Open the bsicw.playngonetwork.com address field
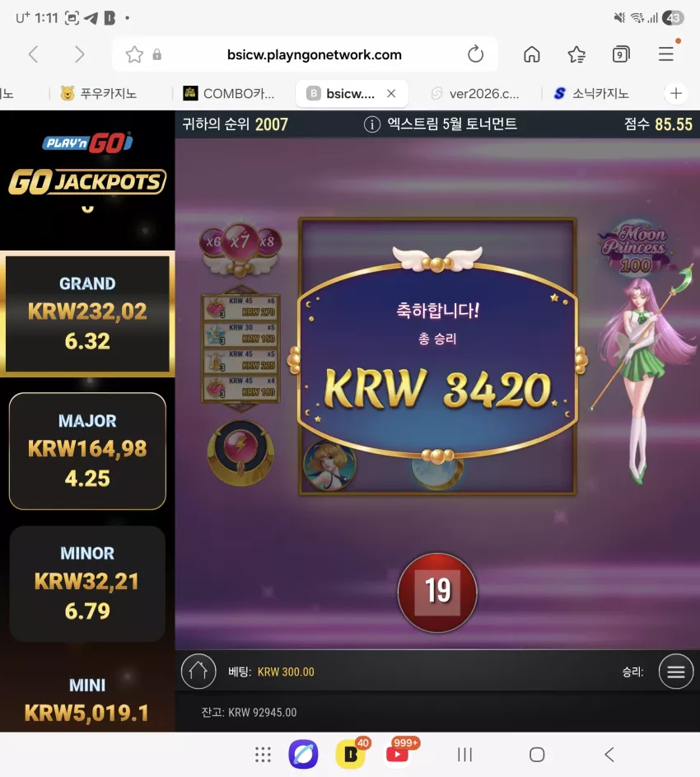700x777 pixels. coord(314,54)
